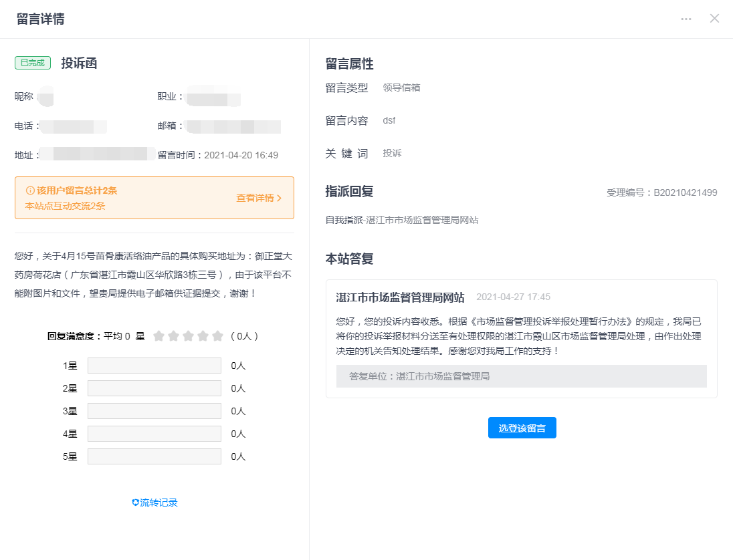Click the 答复单位 gray footer bar
The width and height of the screenshot is (733, 560).
(x=521, y=376)
